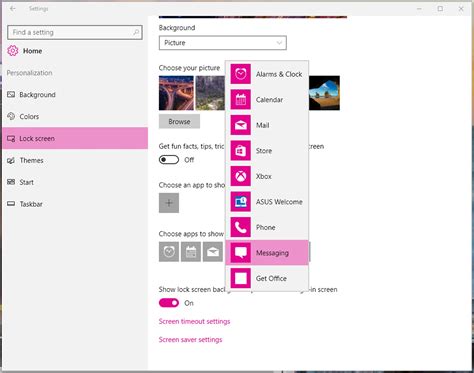The height and width of the screenshot is (373, 474).
Task: Turn off lock screen background on sign-in toggle
Action: pos(169,303)
